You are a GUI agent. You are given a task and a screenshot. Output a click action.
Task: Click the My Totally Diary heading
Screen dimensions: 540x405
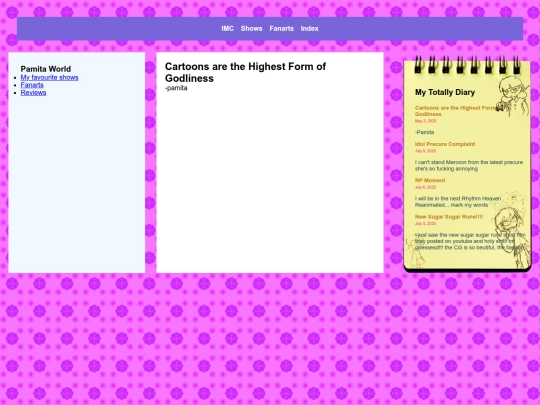pyautogui.click(x=445, y=92)
